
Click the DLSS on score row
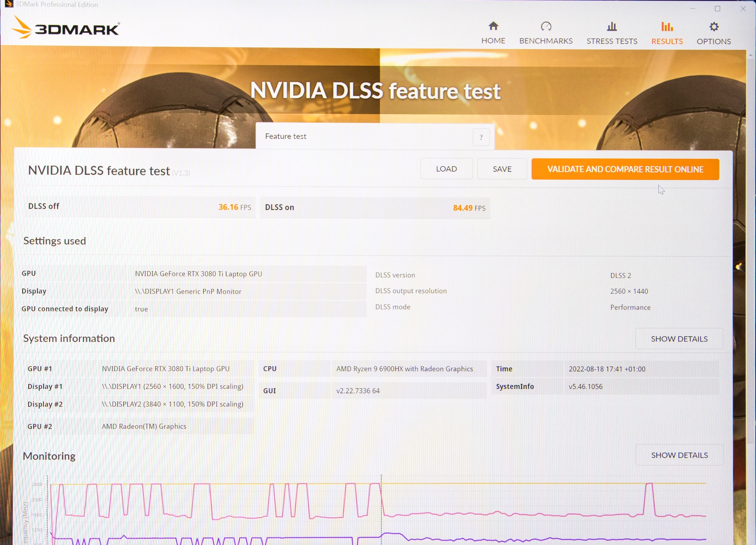(x=375, y=207)
